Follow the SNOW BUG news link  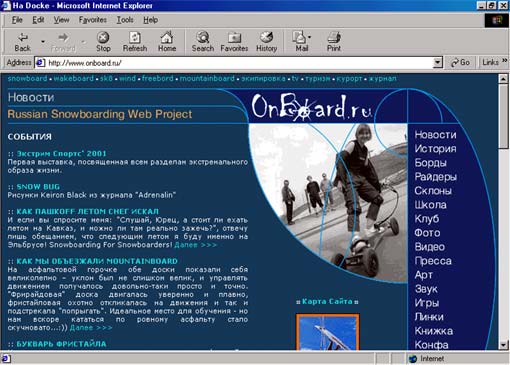click(38, 187)
